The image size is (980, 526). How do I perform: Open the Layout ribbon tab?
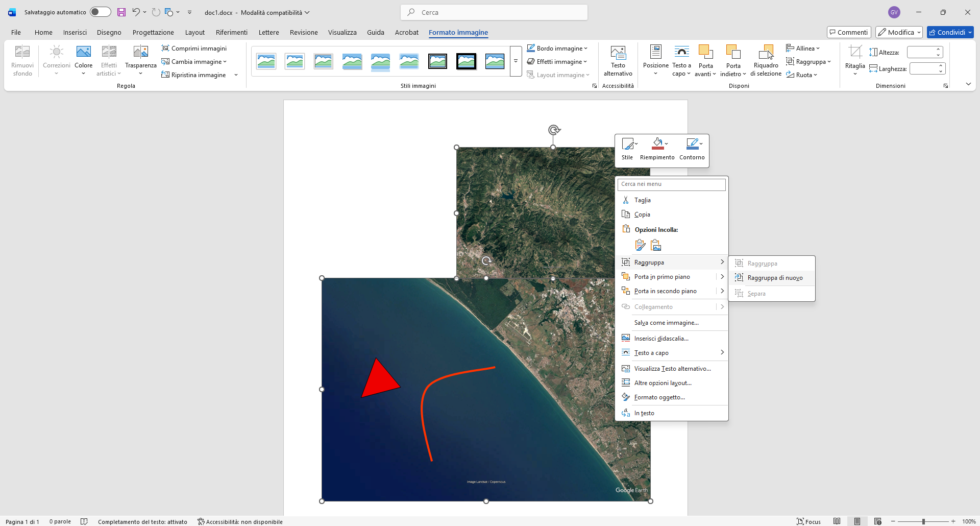pyautogui.click(x=195, y=32)
